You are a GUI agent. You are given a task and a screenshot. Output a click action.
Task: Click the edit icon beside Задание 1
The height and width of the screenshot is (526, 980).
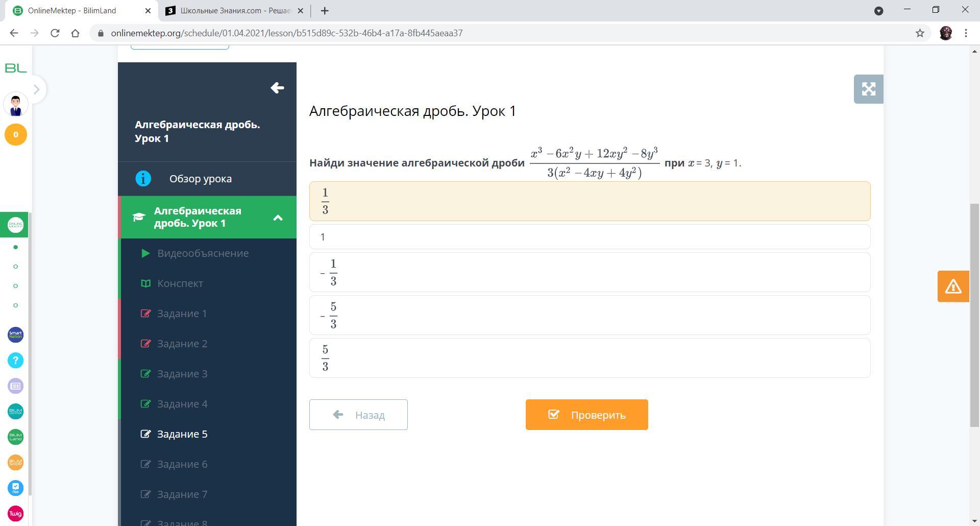click(145, 314)
